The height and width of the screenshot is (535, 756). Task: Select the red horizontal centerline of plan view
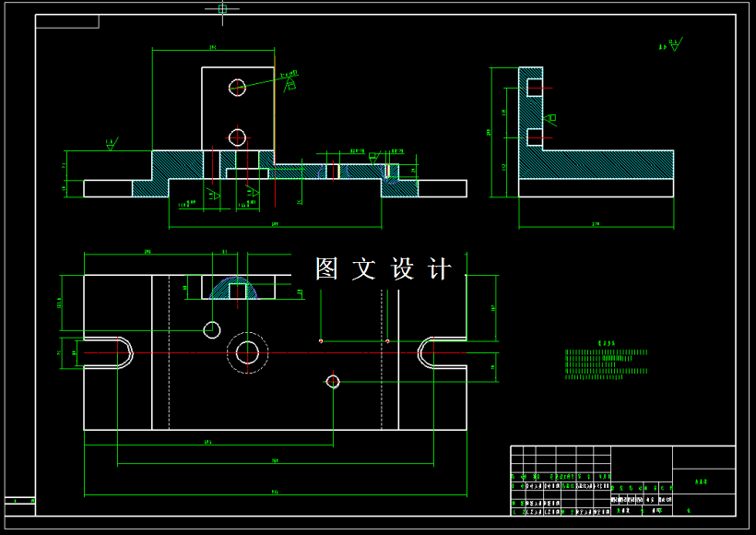(276, 352)
